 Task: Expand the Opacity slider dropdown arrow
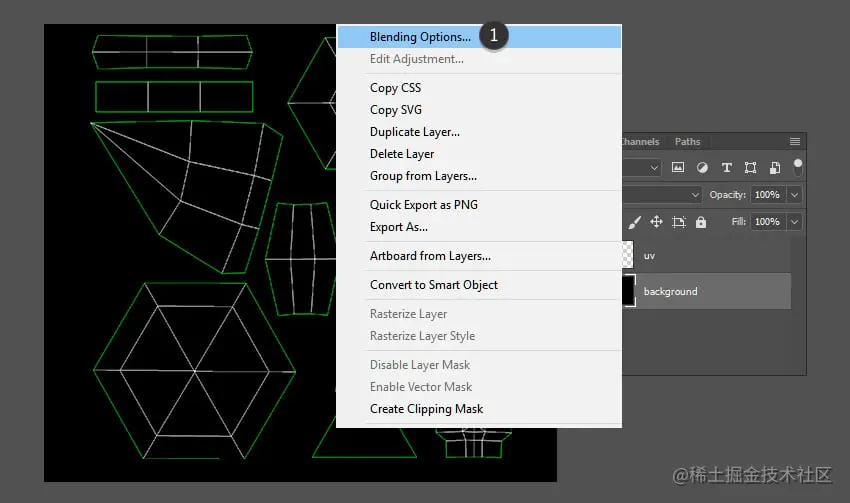[794, 195]
